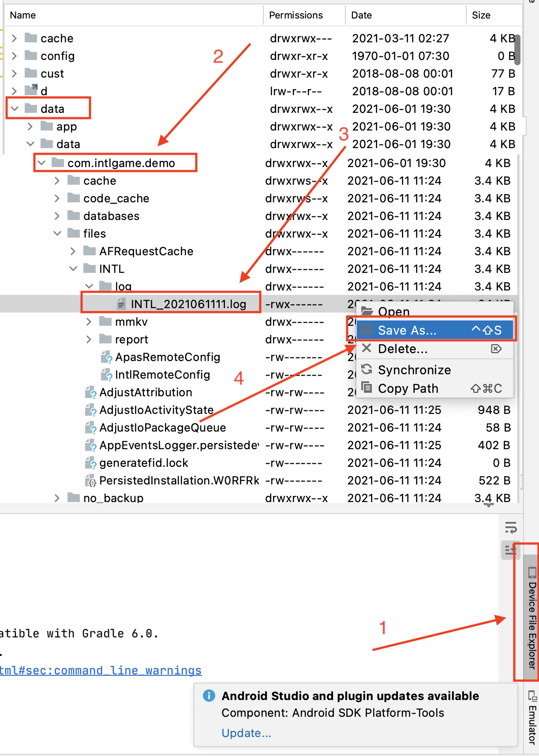Open the Device File Explorer side tab
The width and height of the screenshot is (539, 756).
tap(532, 617)
